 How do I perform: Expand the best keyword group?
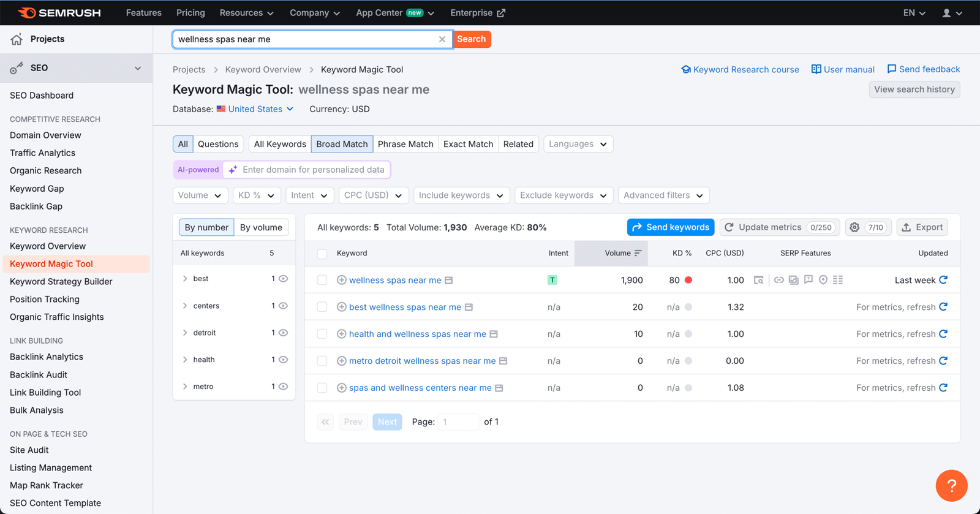[185, 279]
